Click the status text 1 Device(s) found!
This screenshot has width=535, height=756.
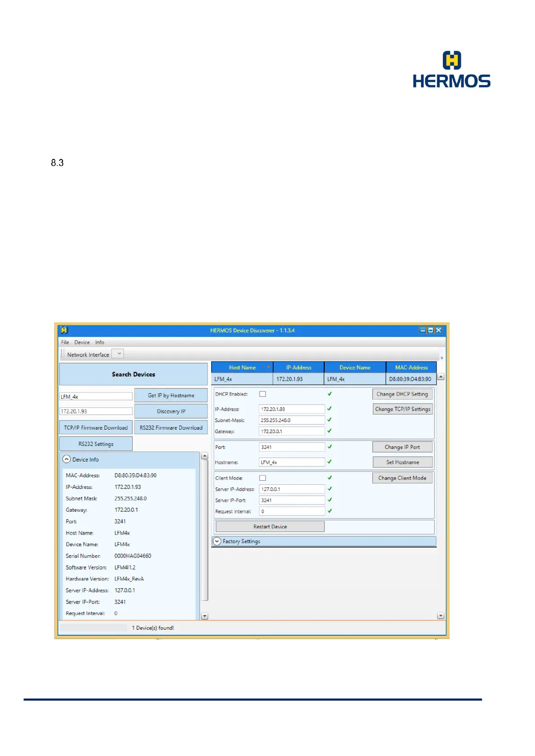[153, 628]
